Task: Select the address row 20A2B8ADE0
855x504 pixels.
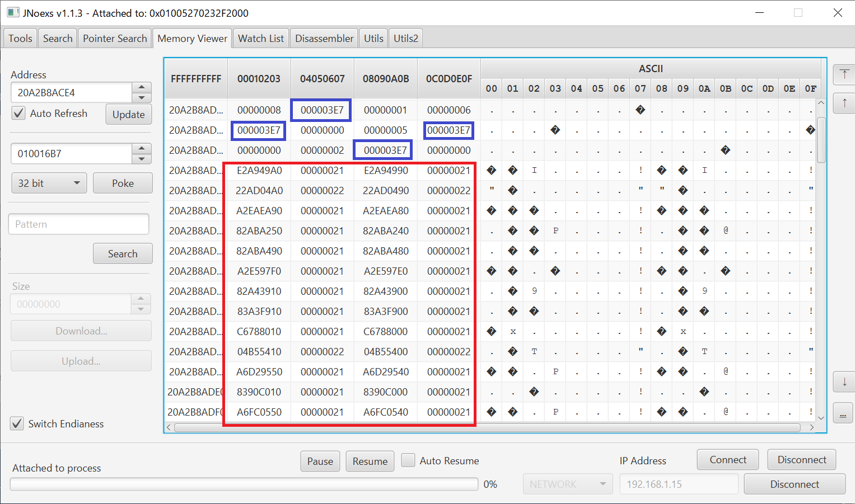Action: (x=196, y=392)
